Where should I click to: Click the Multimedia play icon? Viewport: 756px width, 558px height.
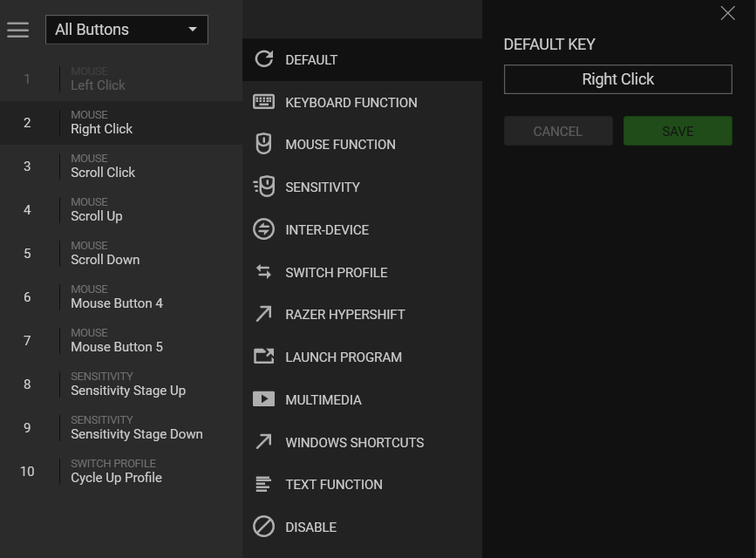click(x=263, y=399)
